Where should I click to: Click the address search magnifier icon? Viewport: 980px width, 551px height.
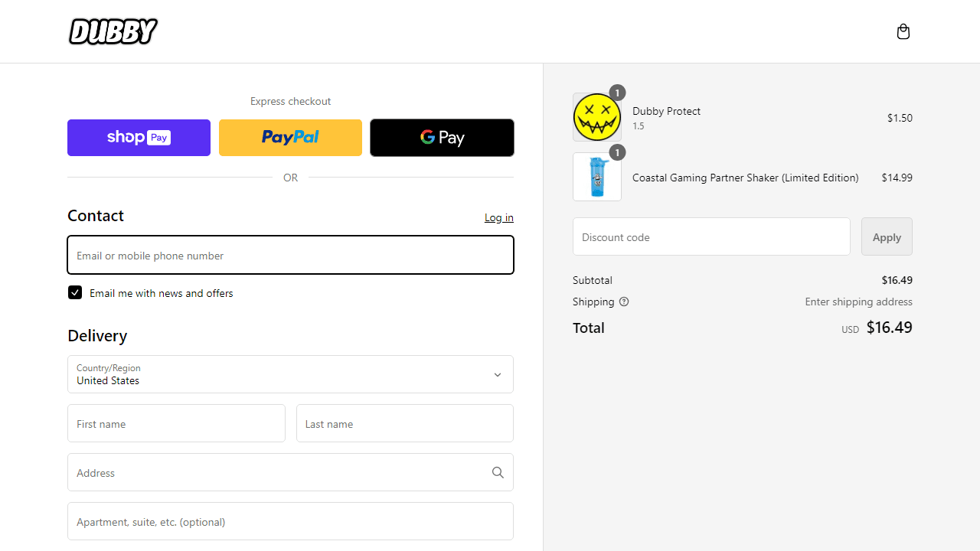[498, 473]
